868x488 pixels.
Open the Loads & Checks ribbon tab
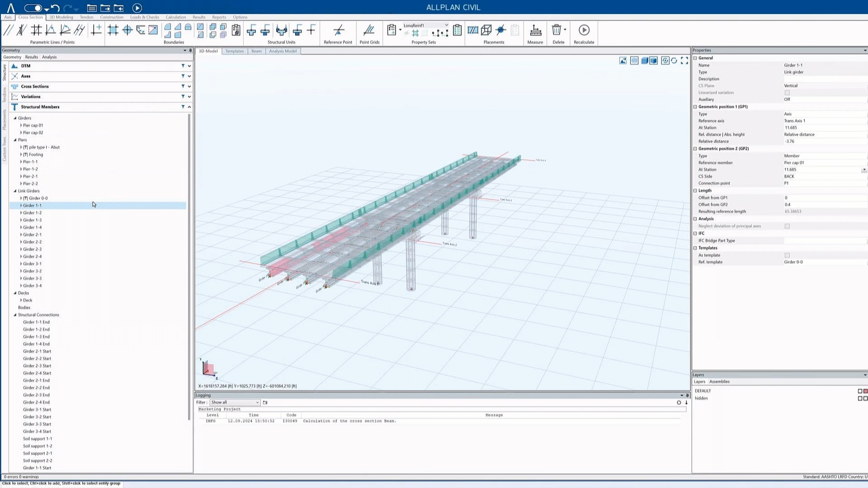click(x=144, y=17)
